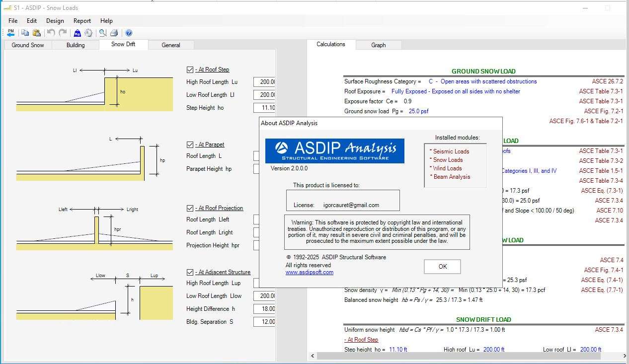Click the High Roof Length Lu input field
The height and width of the screenshot is (364, 629).
[264, 82]
